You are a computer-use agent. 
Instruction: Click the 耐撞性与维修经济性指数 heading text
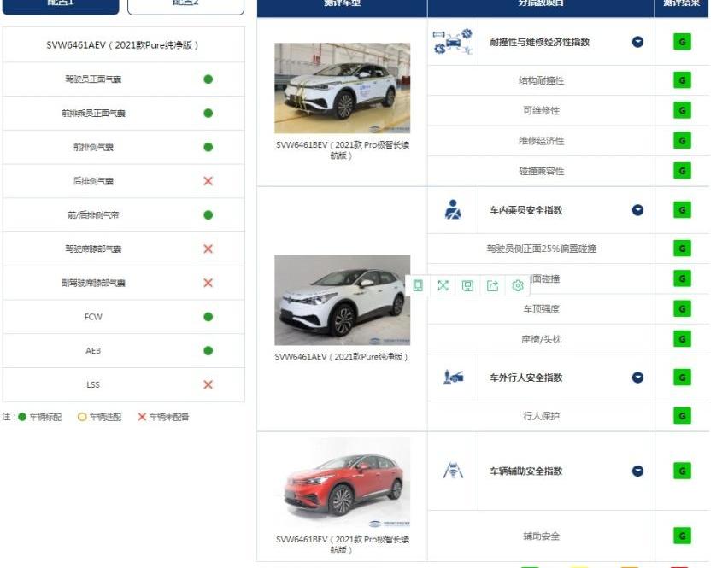(539, 42)
